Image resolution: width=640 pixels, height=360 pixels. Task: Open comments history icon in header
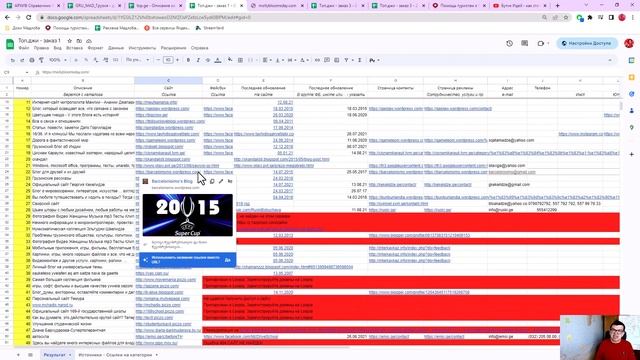[524, 43]
